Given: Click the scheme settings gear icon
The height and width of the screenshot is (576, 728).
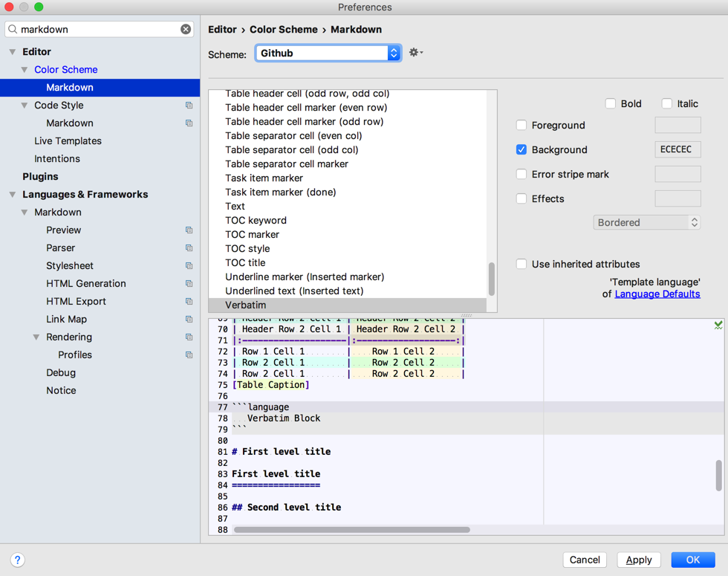Looking at the screenshot, I should click(x=415, y=53).
